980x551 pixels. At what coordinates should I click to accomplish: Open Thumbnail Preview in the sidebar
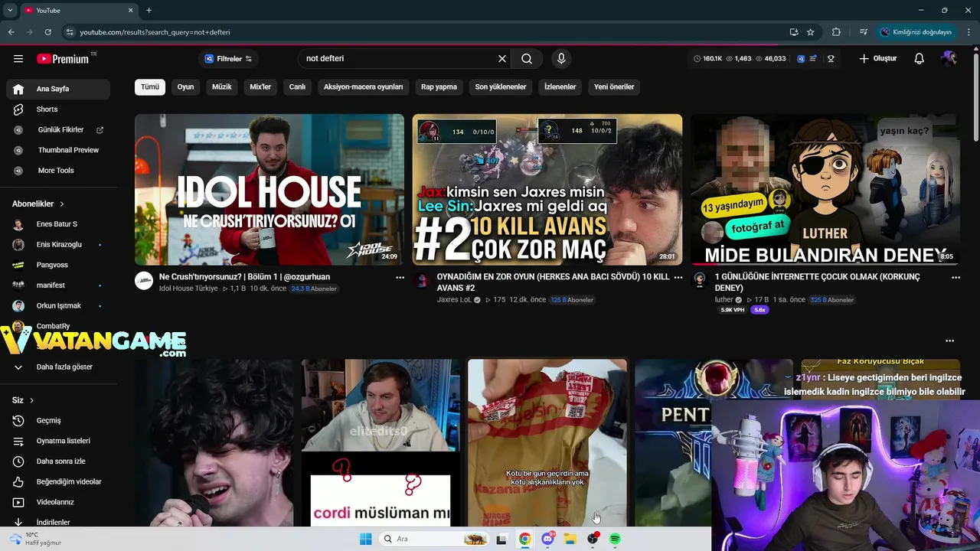58,150
